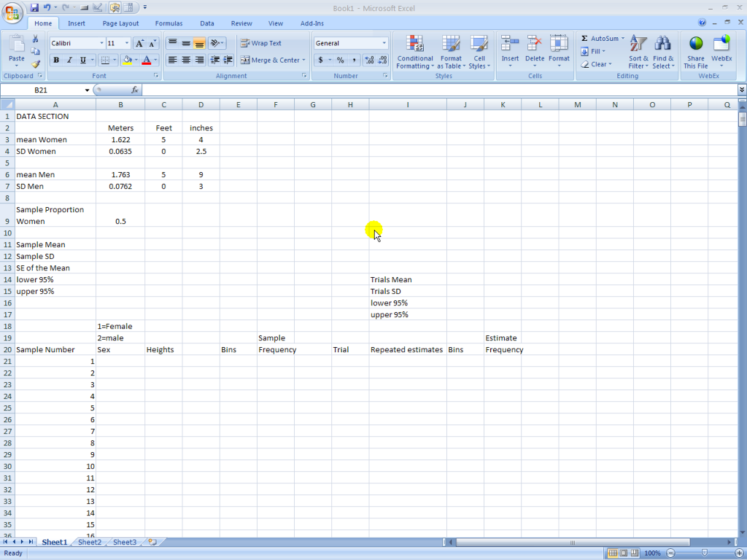Open the font name Calibri dropdown
Screen dimensions: 747x560
click(x=101, y=44)
